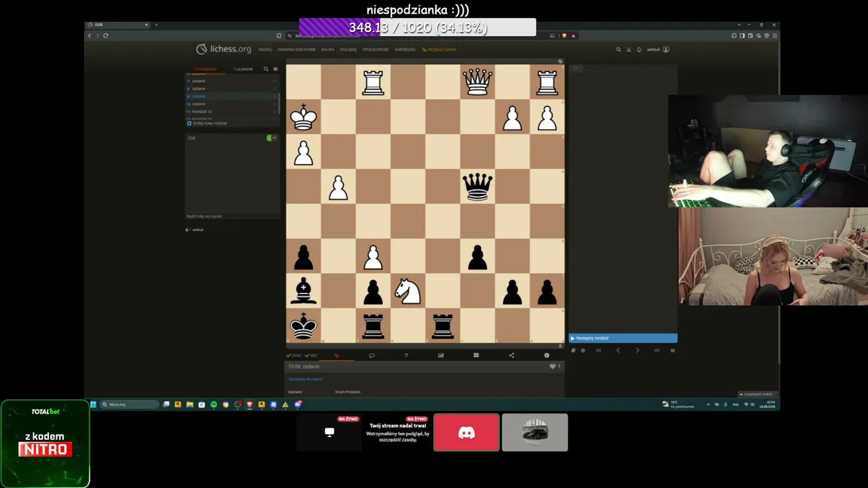Viewport: 868px width, 488px height.
Task: Open Spotify from the Windows taskbar
Action: pyautogui.click(x=214, y=405)
